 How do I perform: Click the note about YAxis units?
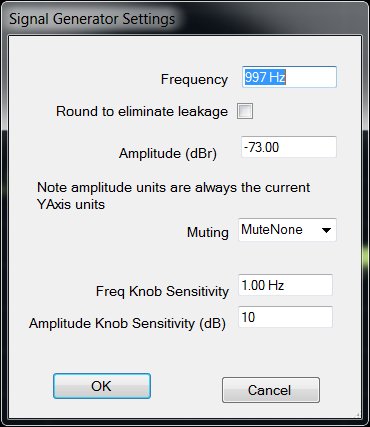(174, 196)
